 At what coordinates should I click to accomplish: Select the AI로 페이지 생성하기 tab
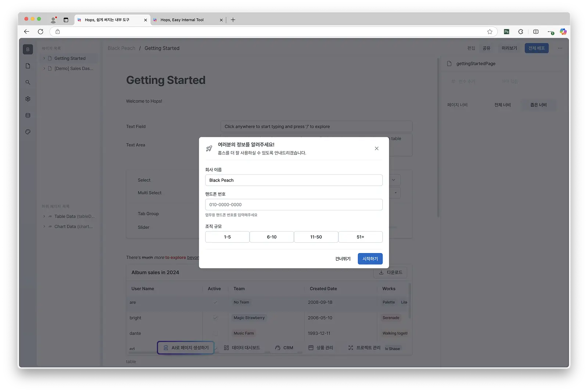click(x=186, y=348)
